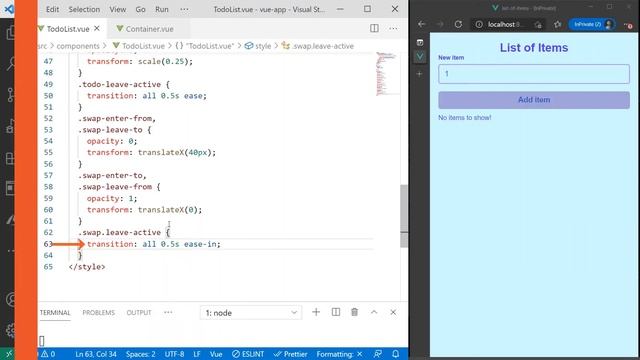Click the VS Code logo icon

pos(8,9)
